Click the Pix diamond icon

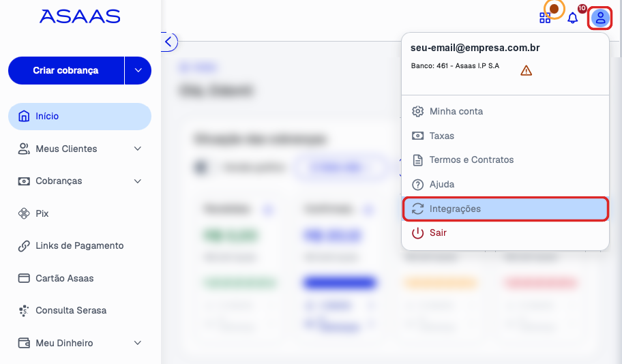tap(24, 213)
